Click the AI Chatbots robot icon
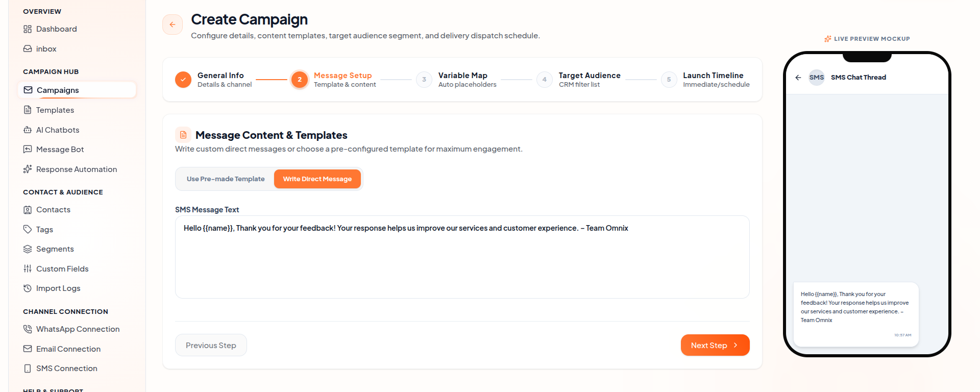The width and height of the screenshot is (980, 392). coord(28,130)
